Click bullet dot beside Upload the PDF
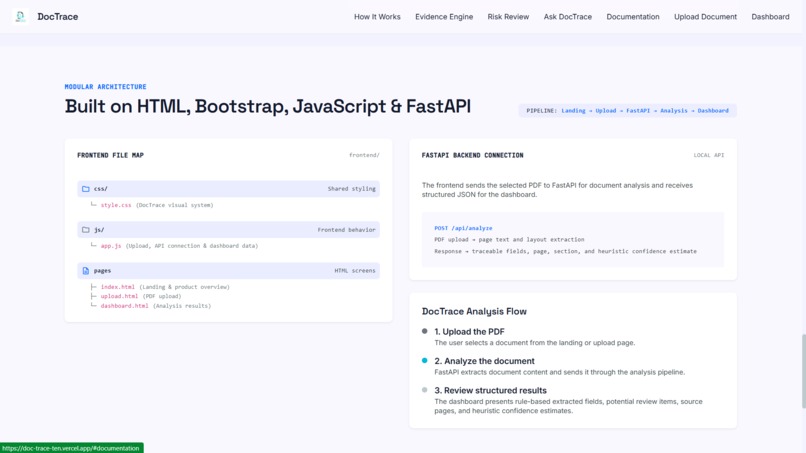The image size is (806, 453). tap(425, 331)
